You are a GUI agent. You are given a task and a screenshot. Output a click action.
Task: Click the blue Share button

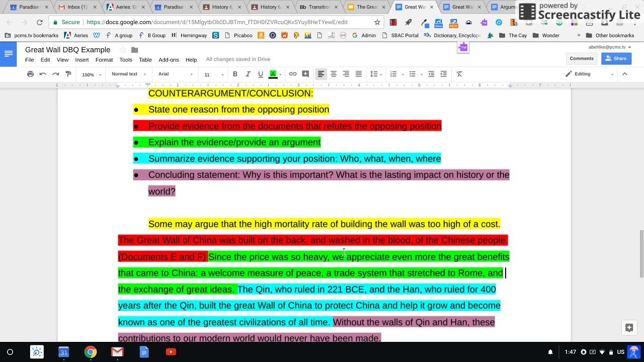(x=616, y=58)
